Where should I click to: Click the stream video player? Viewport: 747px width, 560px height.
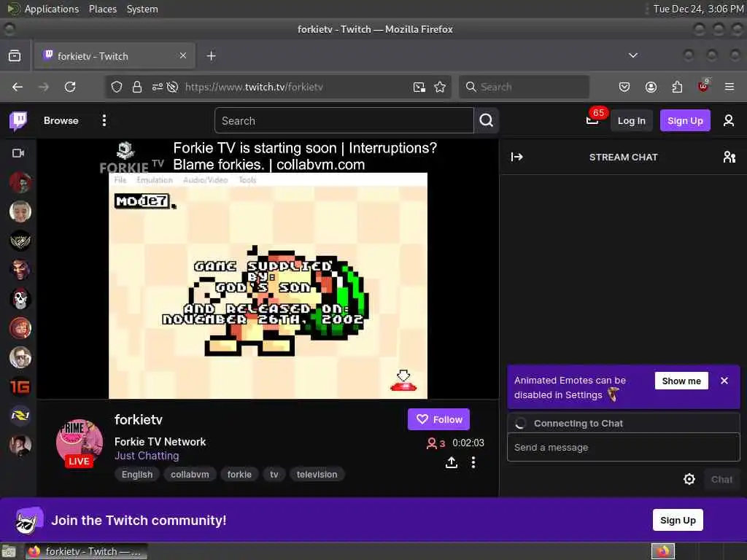[268, 269]
